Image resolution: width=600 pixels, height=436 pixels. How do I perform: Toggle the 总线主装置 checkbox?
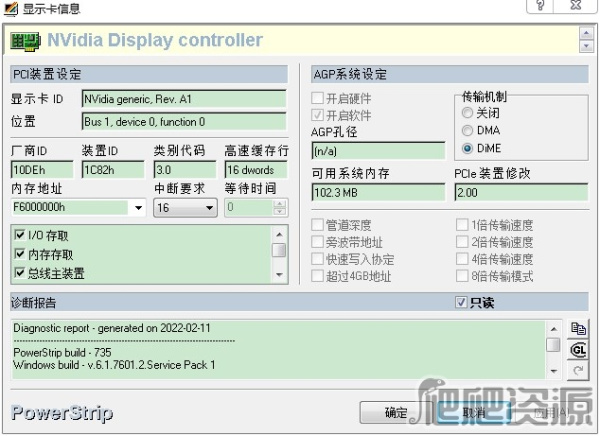[19, 273]
